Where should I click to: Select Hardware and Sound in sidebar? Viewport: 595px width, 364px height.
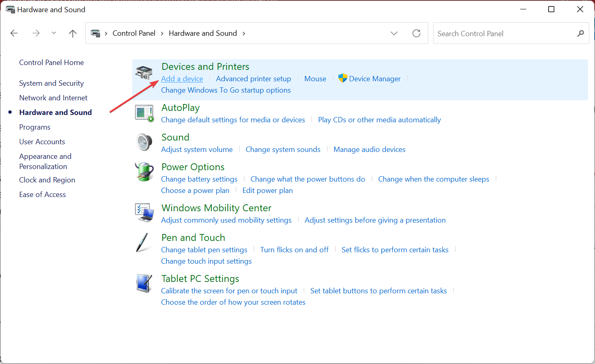55,113
